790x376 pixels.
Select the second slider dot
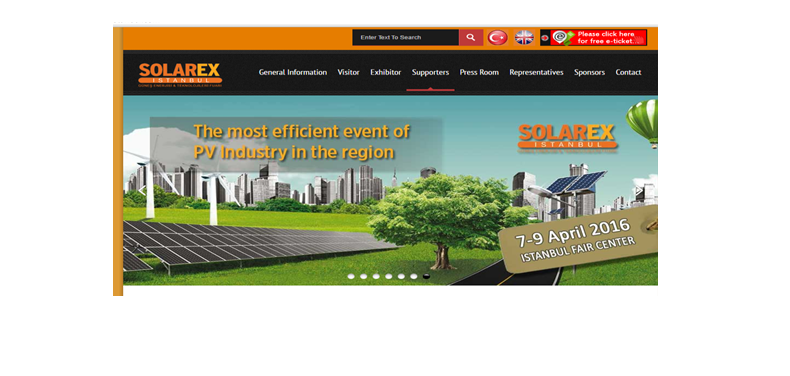pos(364,276)
